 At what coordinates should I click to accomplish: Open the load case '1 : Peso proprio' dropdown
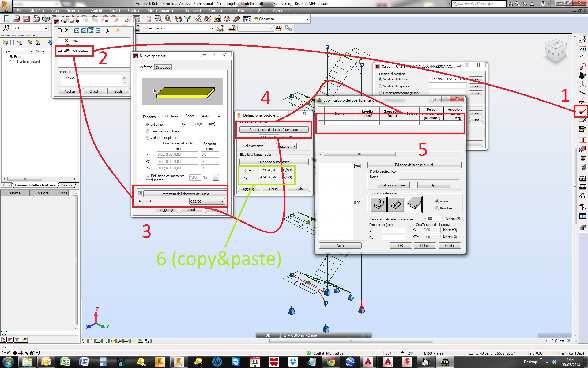pos(213,28)
